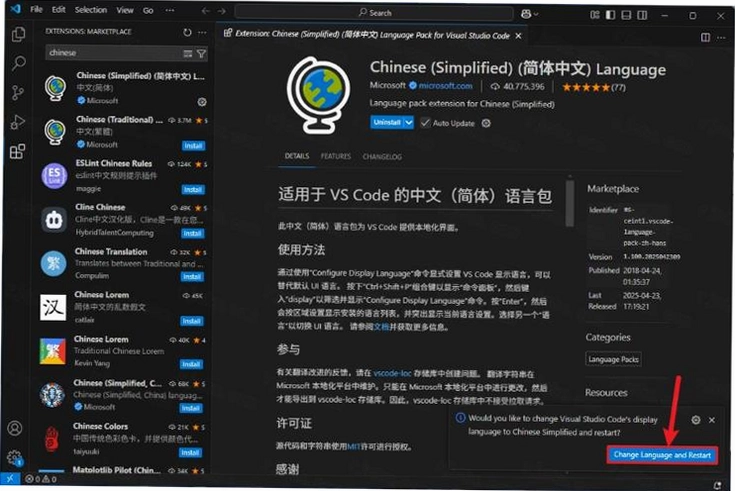Open the vscode-loc repository link
Viewport: 735px width, 491px height.
click(392, 373)
